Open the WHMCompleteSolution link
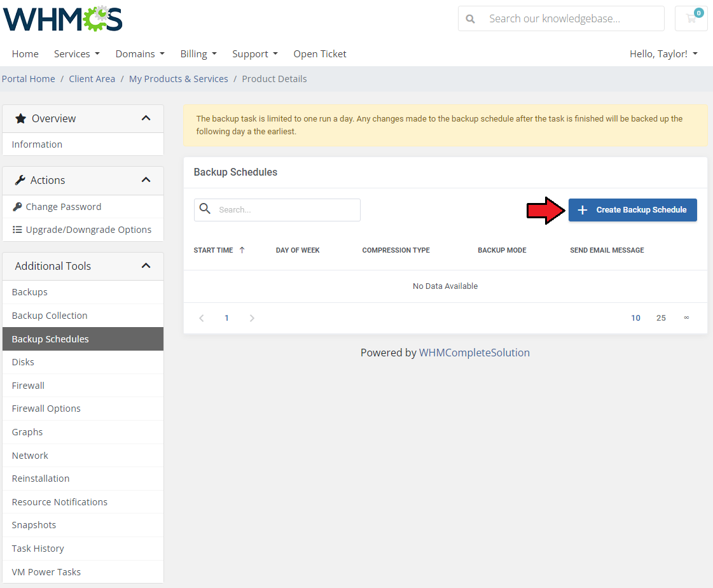Image resolution: width=713 pixels, height=588 pixels. 474,353
